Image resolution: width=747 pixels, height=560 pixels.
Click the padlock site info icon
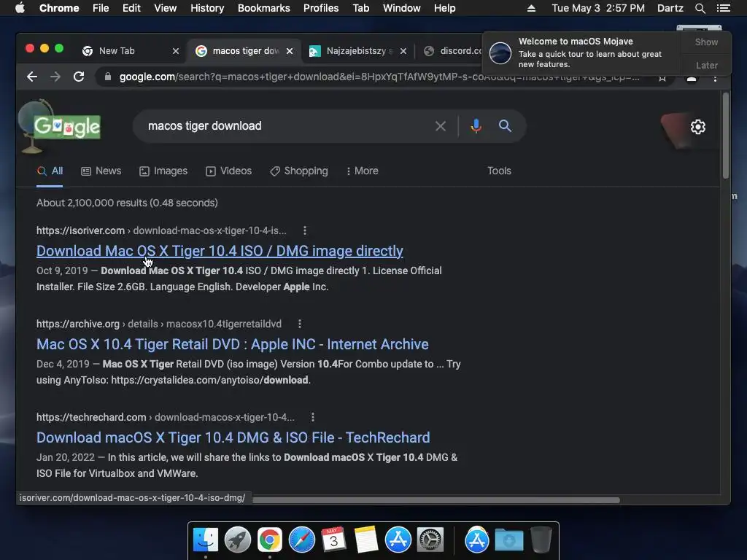coord(108,77)
